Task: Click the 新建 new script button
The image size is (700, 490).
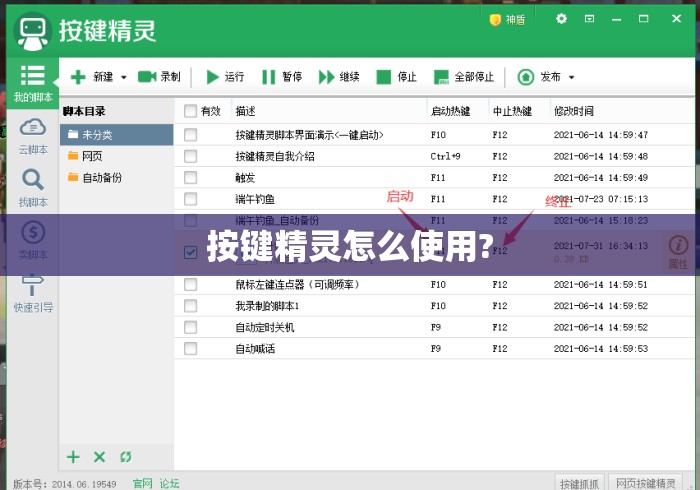Action: (92, 77)
